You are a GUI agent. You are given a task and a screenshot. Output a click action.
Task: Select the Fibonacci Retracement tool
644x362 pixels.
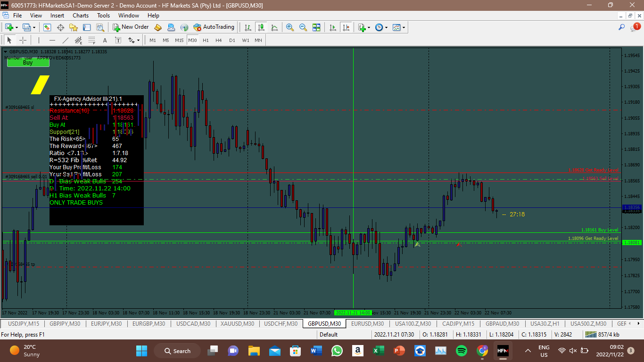pyautogui.click(x=91, y=40)
